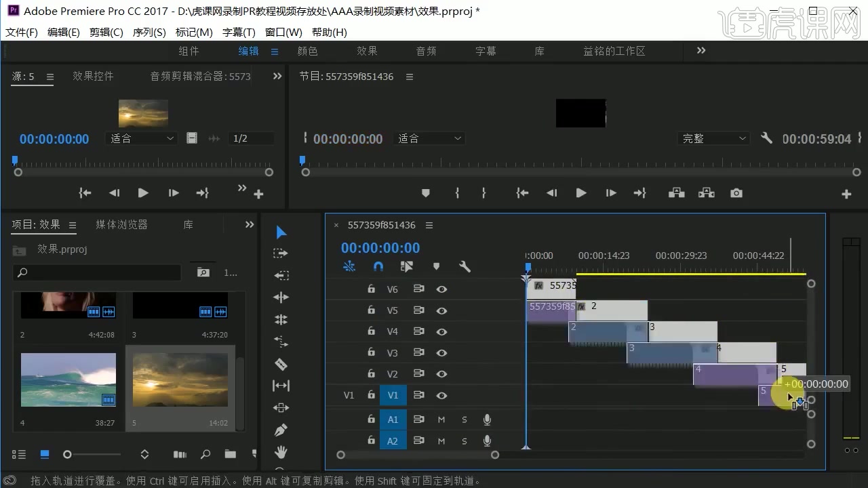Select the sunset clip thumbnail numbered 5
Viewport: 868px width, 488px height.
pos(179,380)
